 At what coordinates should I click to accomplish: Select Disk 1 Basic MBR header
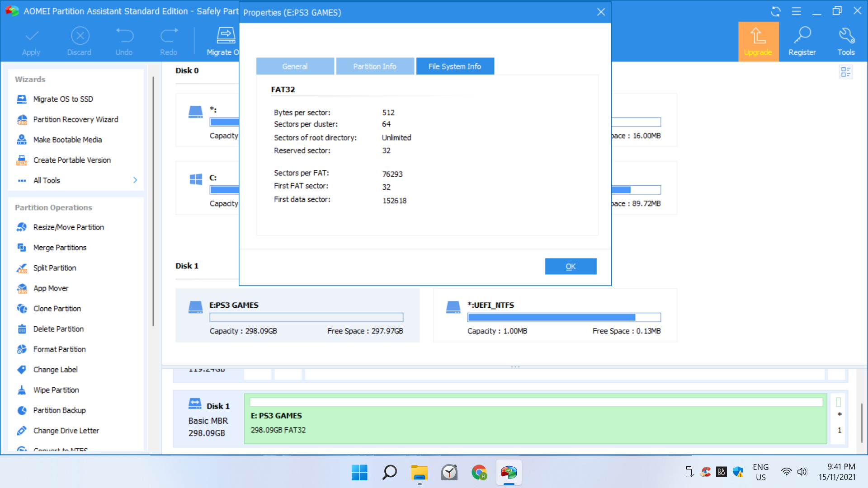[x=208, y=419]
